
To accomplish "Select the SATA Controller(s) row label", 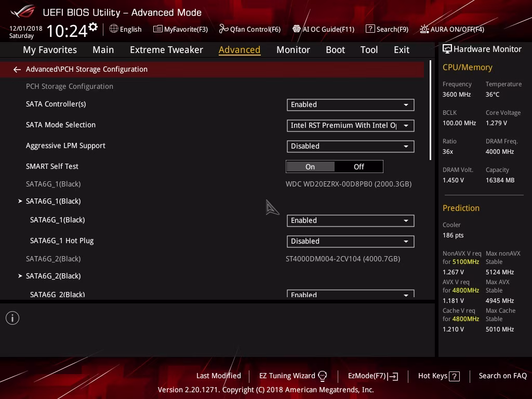I will click(x=56, y=104).
